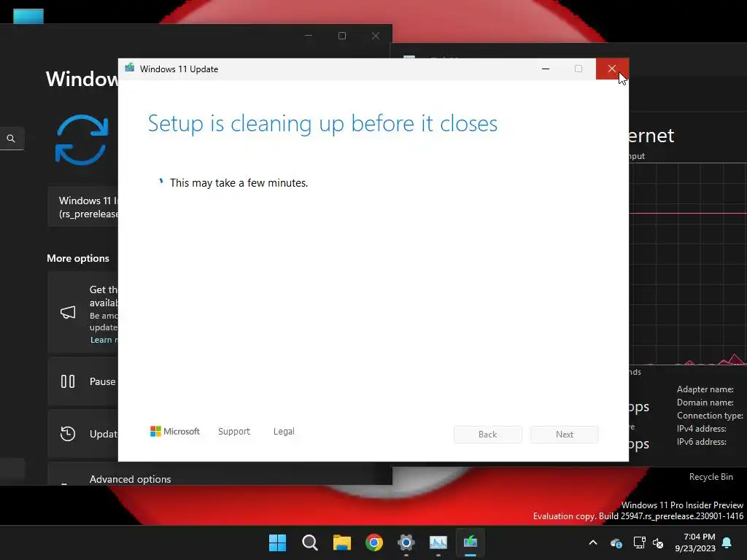Open the notification bell icon
Screen dimensions: 747x560
(x=727, y=542)
